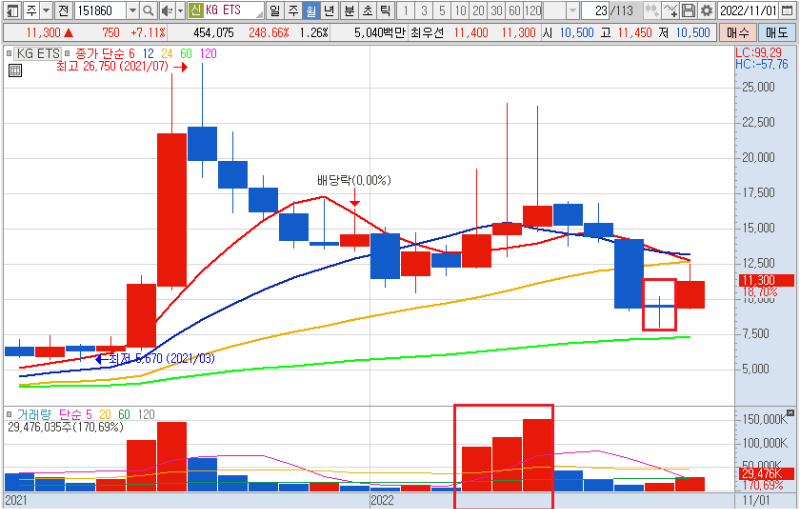Click the add-candlestick chart icon
Image resolution: width=800 pixels, height=509 pixels.
click(x=651, y=10)
